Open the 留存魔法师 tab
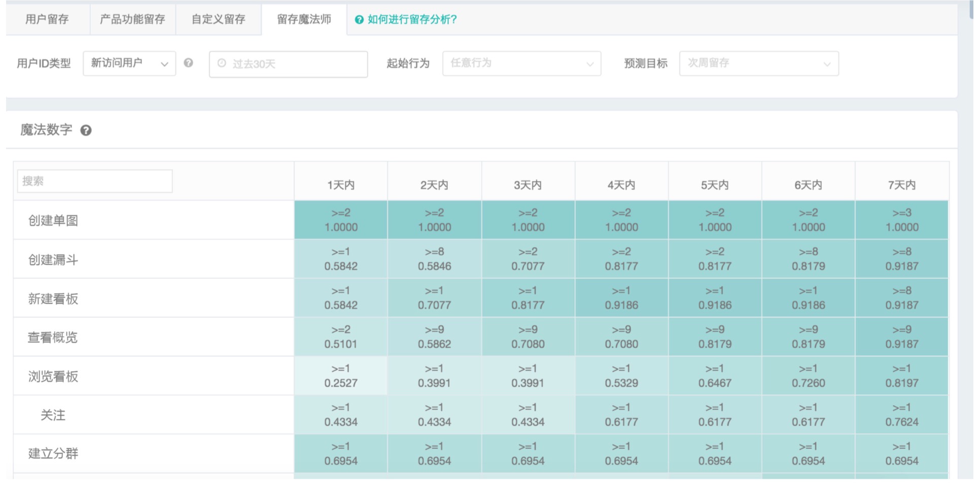This screenshot has width=980, height=483. click(304, 20)
